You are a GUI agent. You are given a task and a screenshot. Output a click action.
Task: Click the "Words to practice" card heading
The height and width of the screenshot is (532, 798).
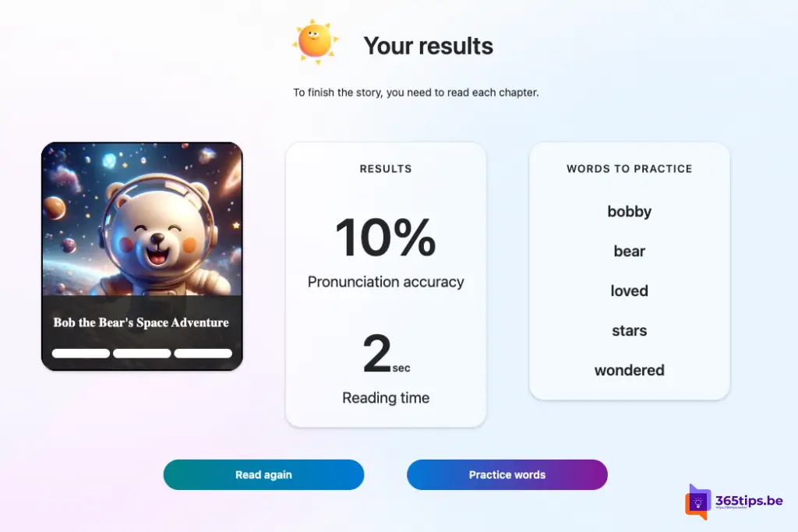click(x=629, y=169)
